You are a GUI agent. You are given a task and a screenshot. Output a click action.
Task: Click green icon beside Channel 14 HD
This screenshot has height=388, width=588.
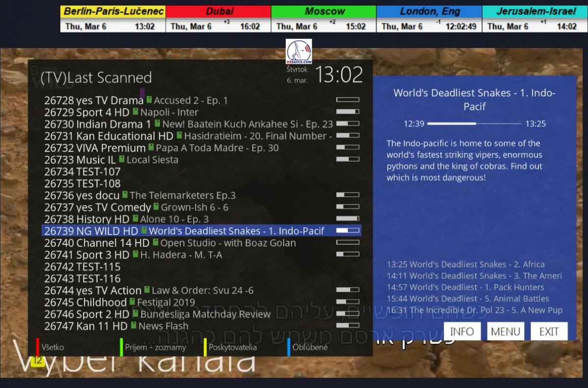[x=155, y=242]
